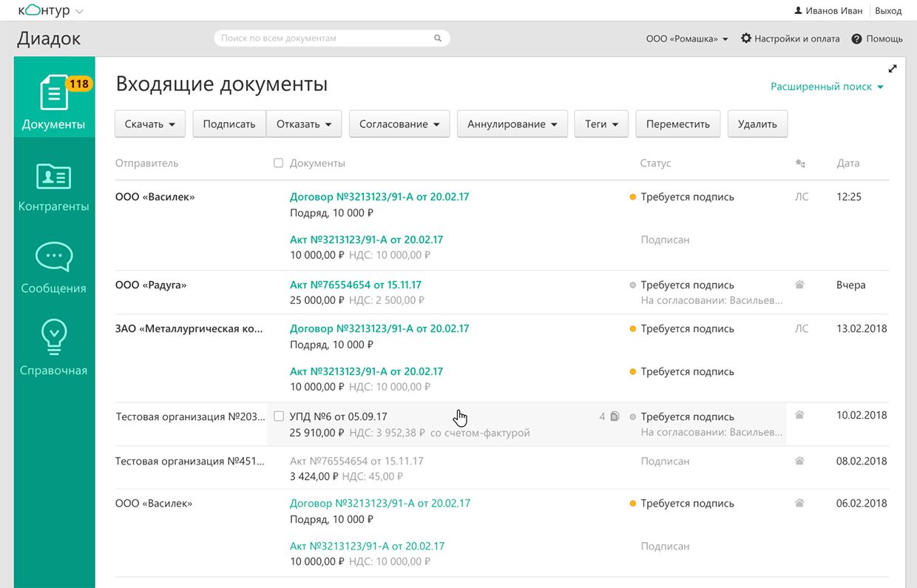
Task: Open the Сообщения chat icon
Action: [53, 259]
